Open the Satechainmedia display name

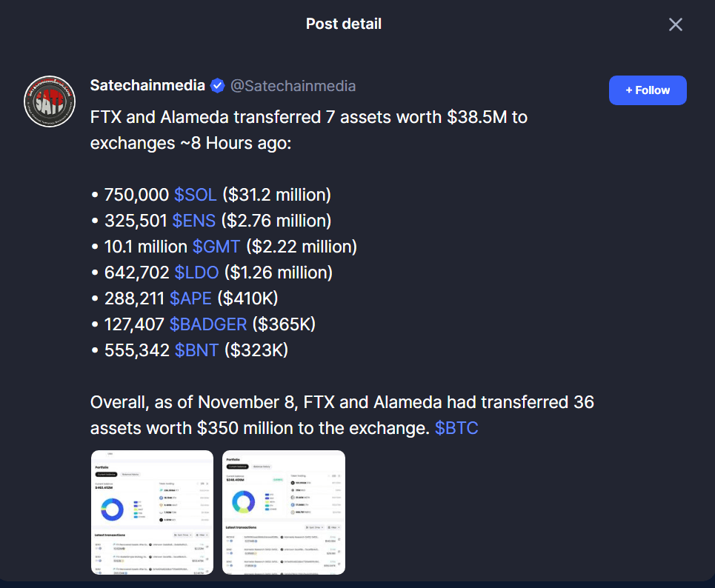(x=147, y=86)
